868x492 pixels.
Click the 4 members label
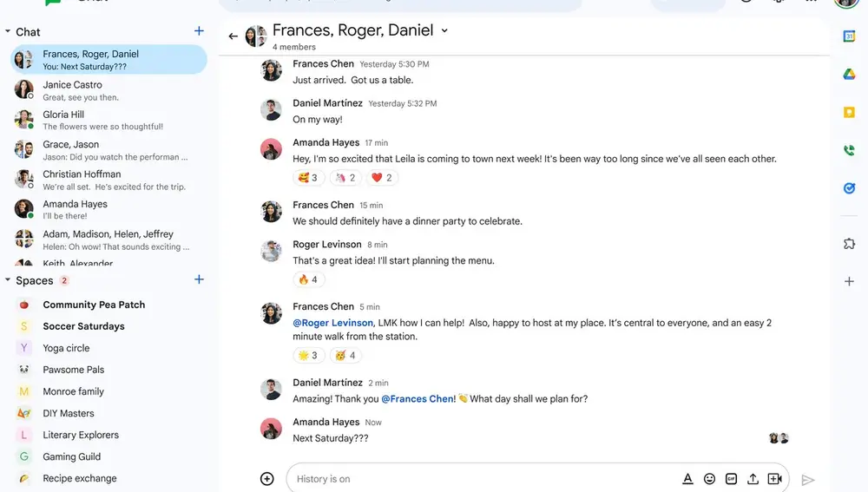(x=294, y=47)
